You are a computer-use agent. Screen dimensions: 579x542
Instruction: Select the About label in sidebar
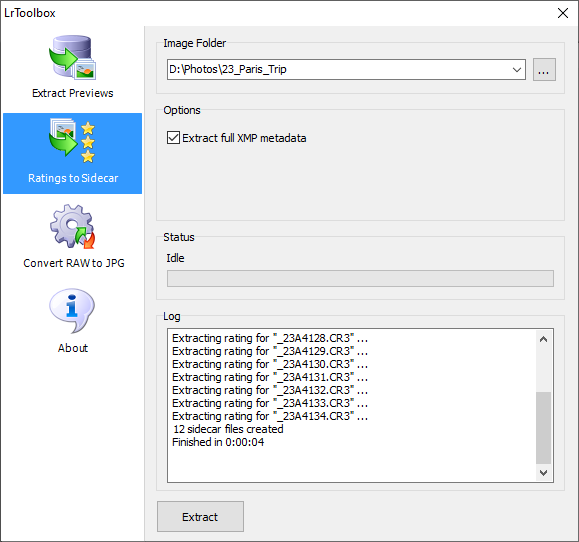coord(73,348)
